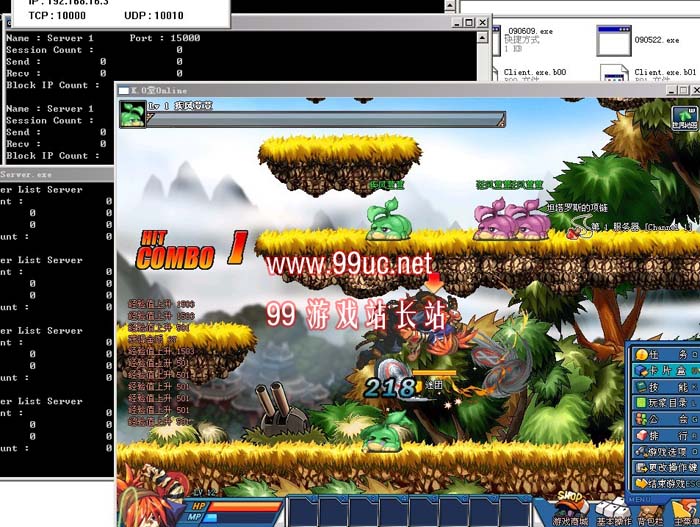Open the 任务 (Quest) menu entry
Screen dimensions: 700x527
tap(665, 353)
